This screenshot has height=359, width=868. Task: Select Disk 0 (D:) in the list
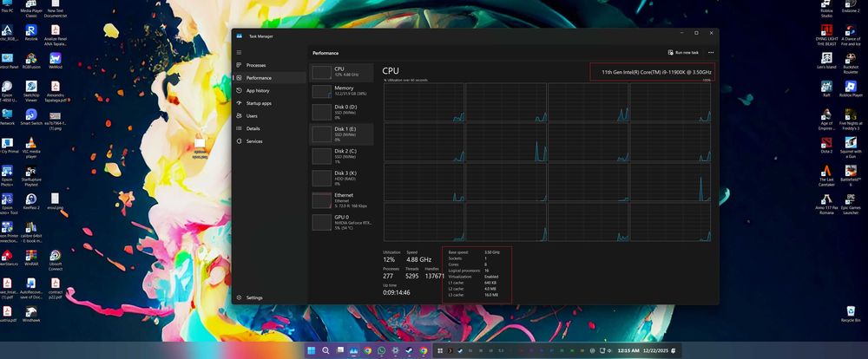point(341,112)
